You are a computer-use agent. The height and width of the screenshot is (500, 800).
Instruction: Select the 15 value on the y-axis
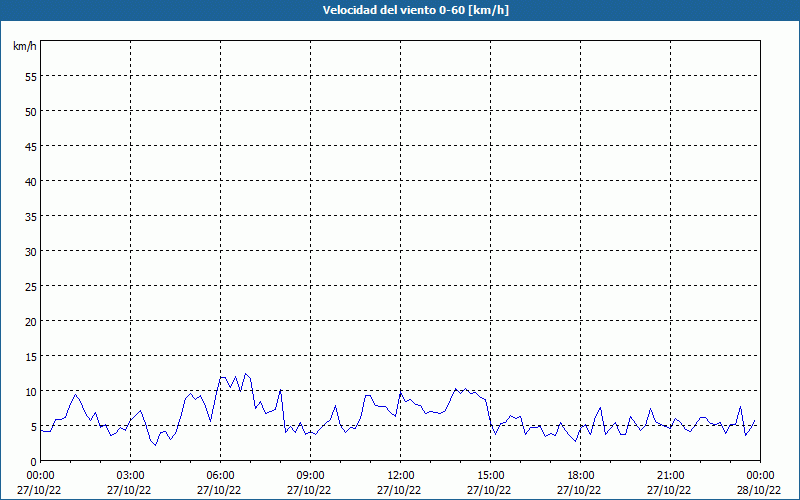[31, 356]
